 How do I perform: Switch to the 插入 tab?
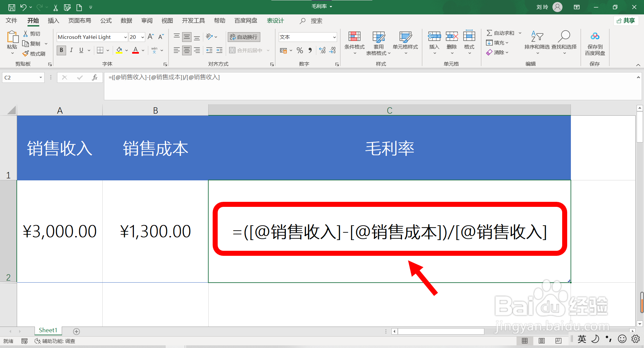point(53,21)
